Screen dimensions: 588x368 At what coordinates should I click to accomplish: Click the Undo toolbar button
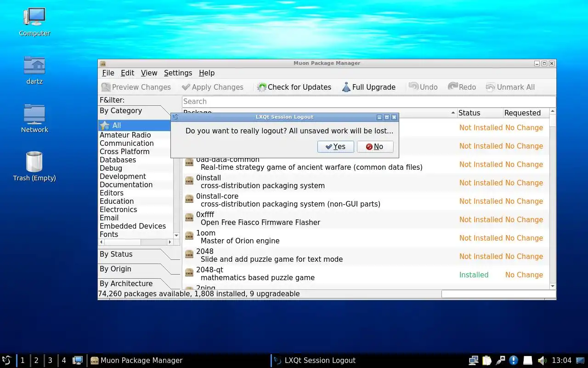pos(423,87)
